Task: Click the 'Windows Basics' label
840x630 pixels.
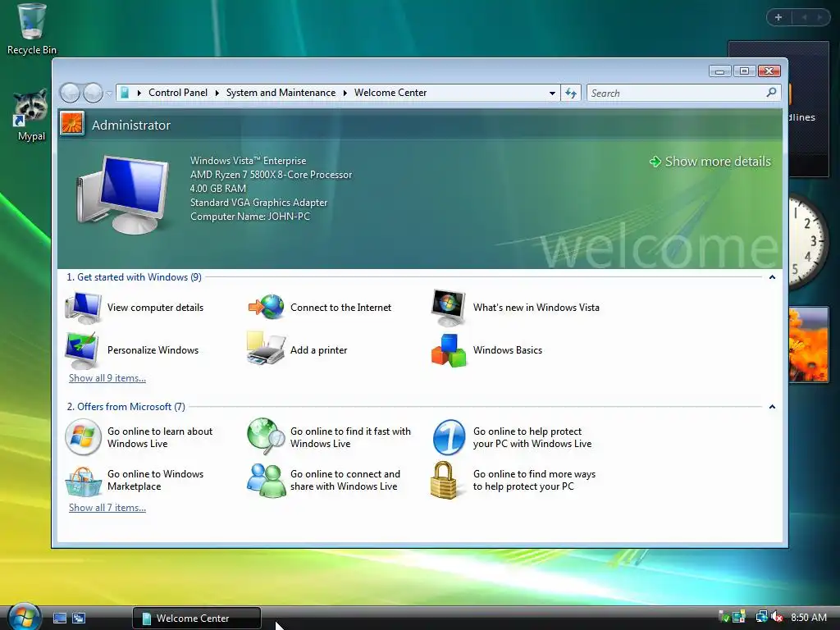Action: (507, 350)
